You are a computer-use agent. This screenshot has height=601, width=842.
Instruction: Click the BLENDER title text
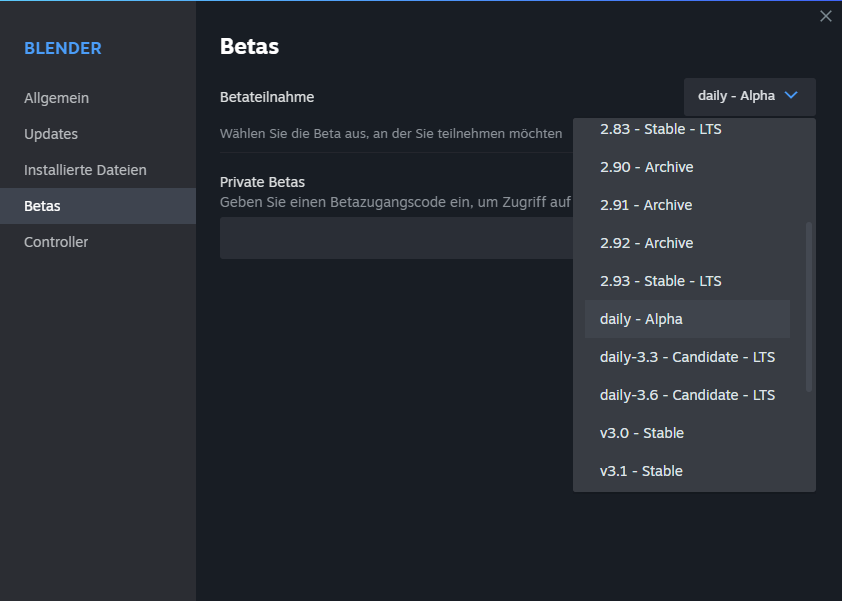[x=63, y=48]
